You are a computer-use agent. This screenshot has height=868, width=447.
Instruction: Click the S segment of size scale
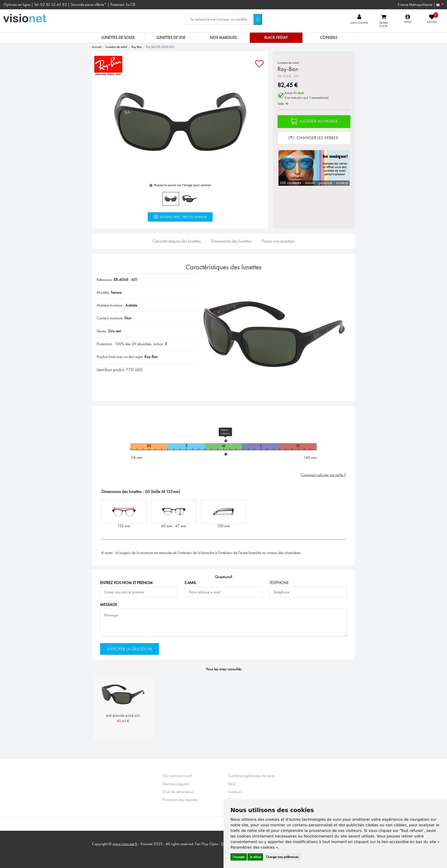186,446
